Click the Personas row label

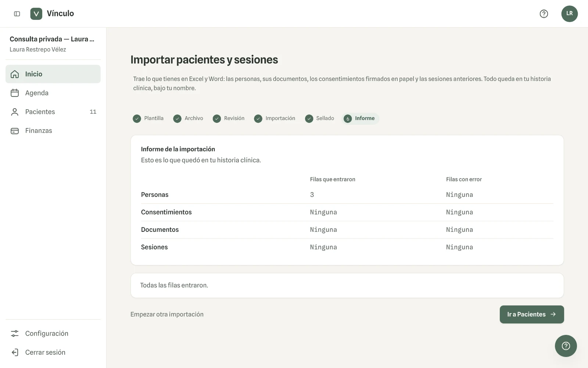(x=155, y=195)
